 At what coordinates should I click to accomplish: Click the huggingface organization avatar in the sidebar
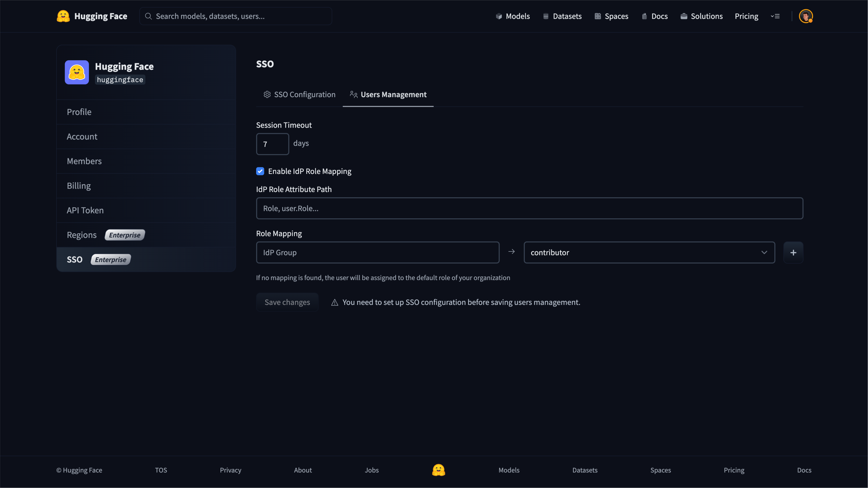coord(77,72)
